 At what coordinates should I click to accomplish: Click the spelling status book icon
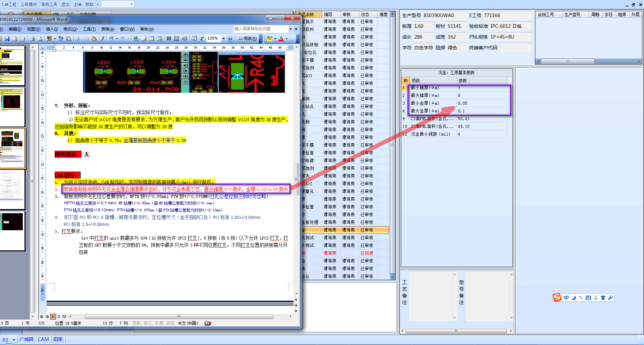(208, 323)
